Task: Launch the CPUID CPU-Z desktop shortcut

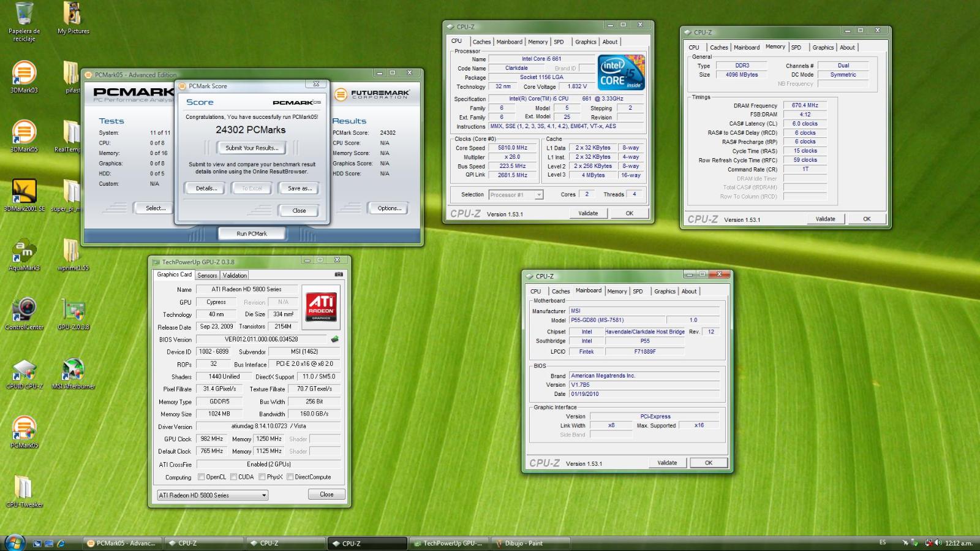Action: pyautogui.click(x=24, y=374)
